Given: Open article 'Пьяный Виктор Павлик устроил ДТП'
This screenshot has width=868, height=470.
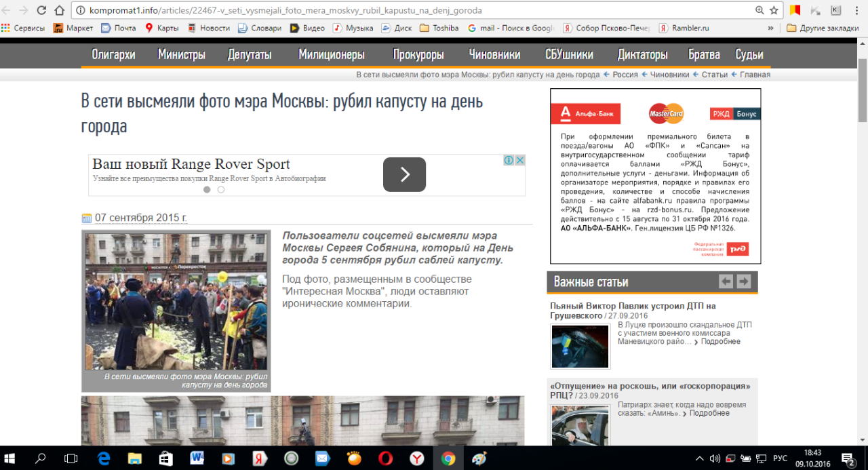Looking at the screenshot, I should coord(633,311).
